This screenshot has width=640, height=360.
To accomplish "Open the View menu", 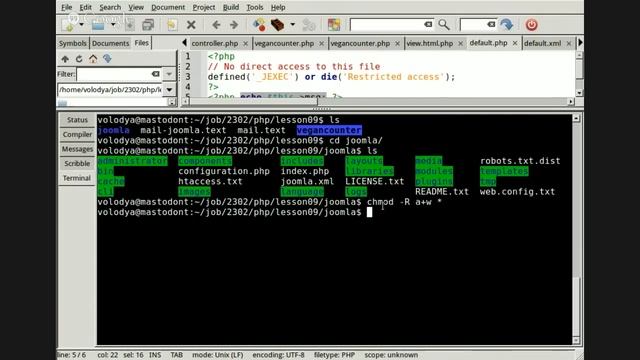I will [x=136, y=7].
